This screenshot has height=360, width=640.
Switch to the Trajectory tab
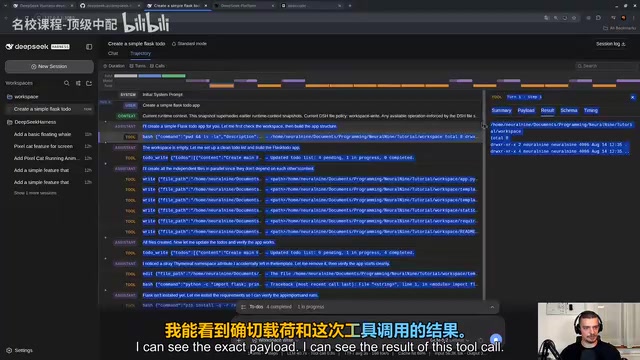[x=140, y=53]
